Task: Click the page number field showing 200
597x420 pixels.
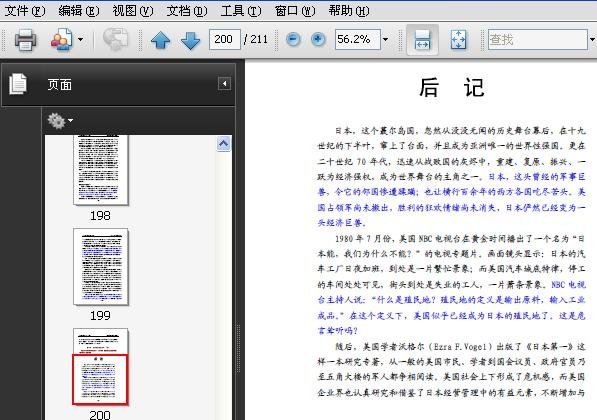Action: coord(225,39)
